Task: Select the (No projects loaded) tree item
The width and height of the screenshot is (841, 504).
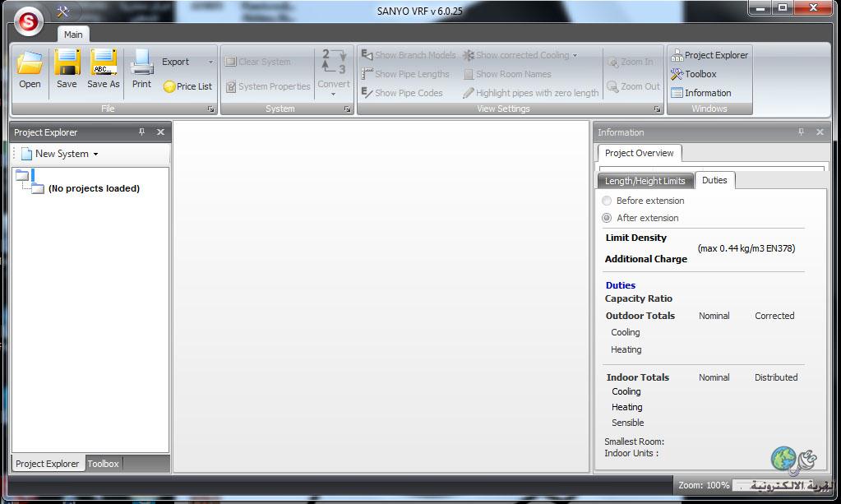Action: [94, 189]
